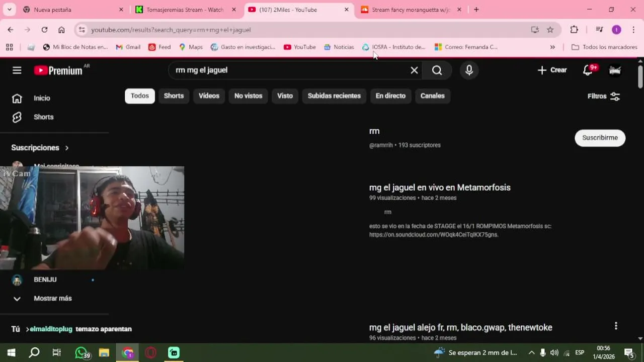Select the Subidas recientes filter chip
The height and width of the screenshot is (362, 644).
tap(334, 96)
